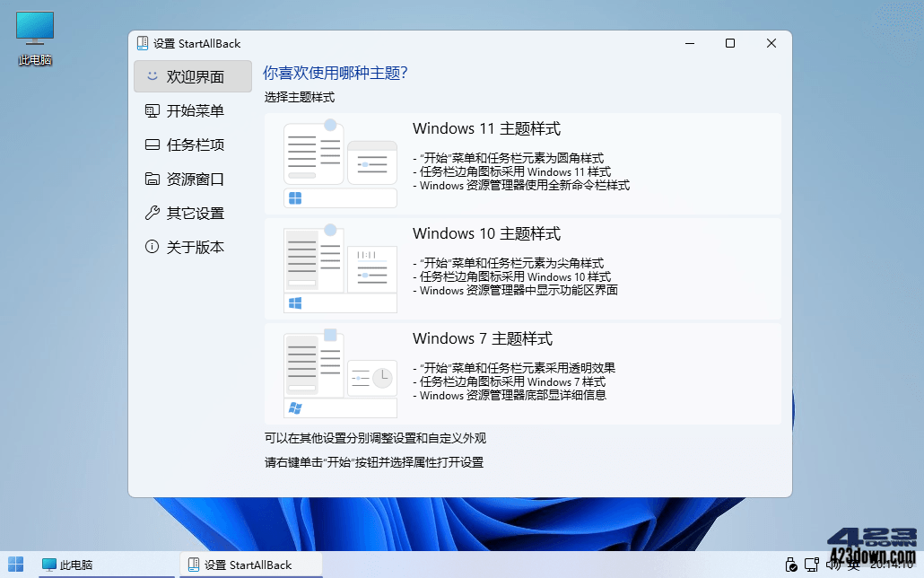The height and width of the screenshot is (578, 924).
Task: Click the 你喜欢使用哪种主题 heading link
Action: tap(336, 72)
